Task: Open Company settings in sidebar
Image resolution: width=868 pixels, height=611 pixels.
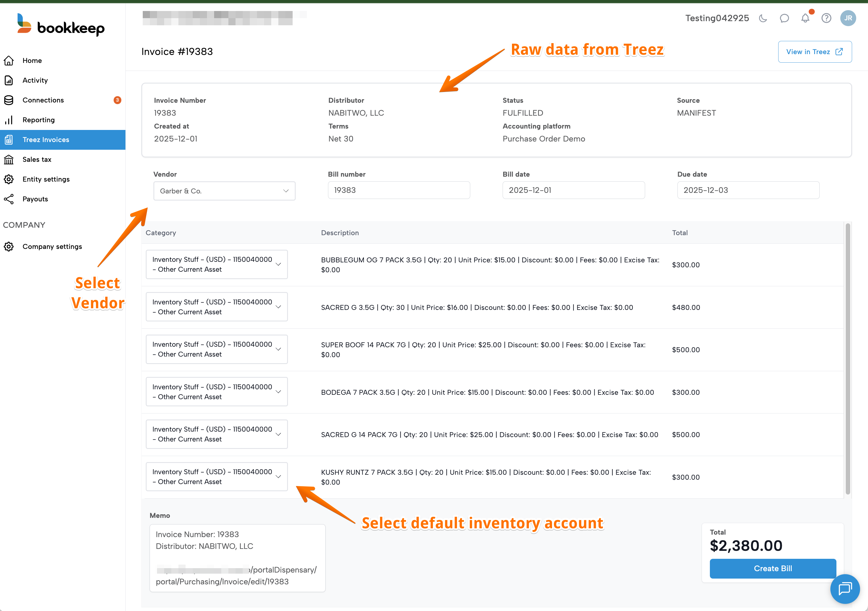Action: click(x=52, y=246)
